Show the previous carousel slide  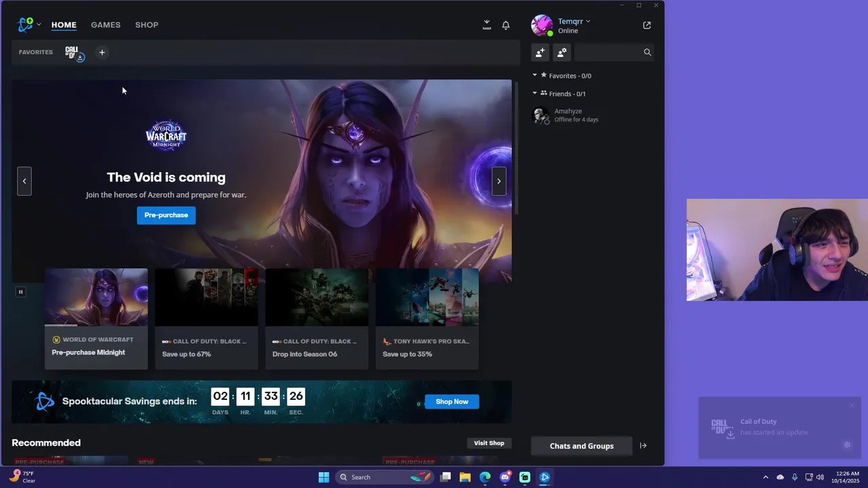[24, 181]
